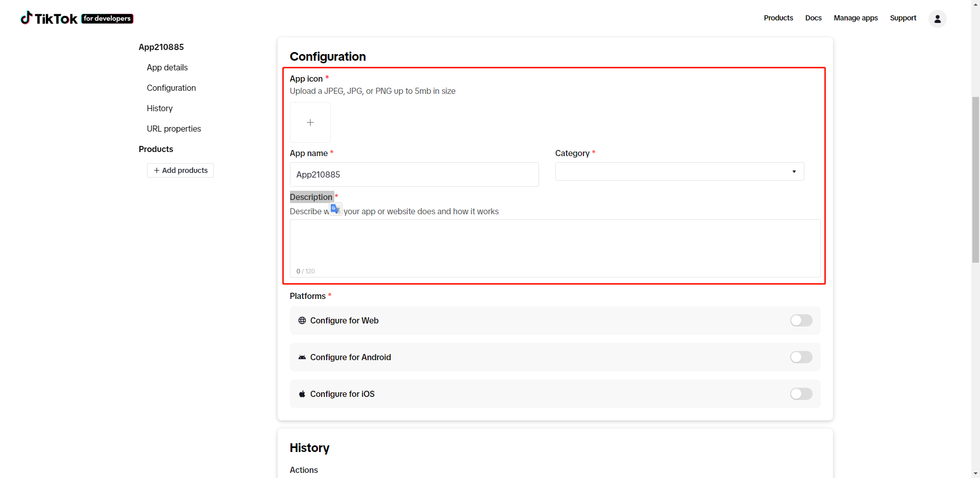
Task: Enable the Configure for Android toggle
Action: [x=801, y=357]
